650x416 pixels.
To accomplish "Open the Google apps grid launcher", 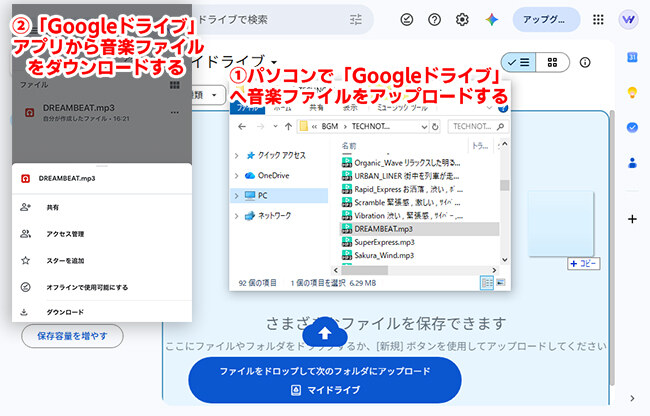I will click(x=598, y=19).
